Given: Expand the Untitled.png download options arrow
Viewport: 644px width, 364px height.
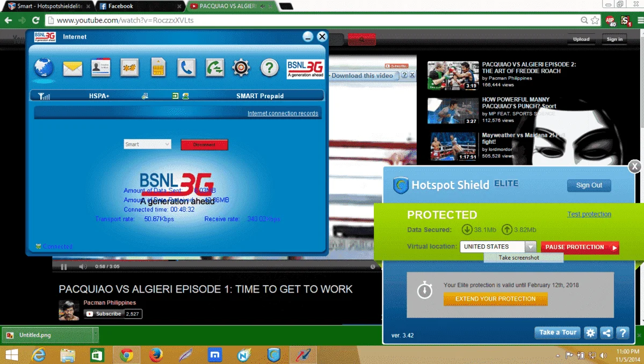Looking at the screenshot, I should pos(95,335).
